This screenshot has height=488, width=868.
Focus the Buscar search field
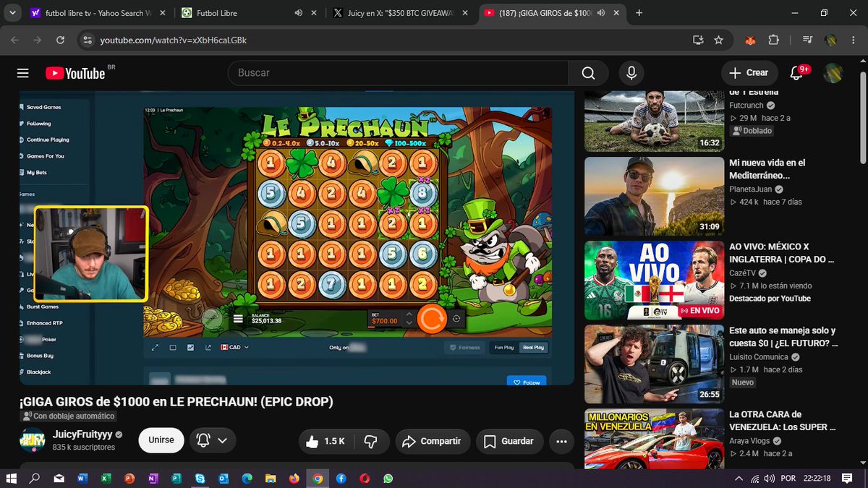[x=398, y=73]
